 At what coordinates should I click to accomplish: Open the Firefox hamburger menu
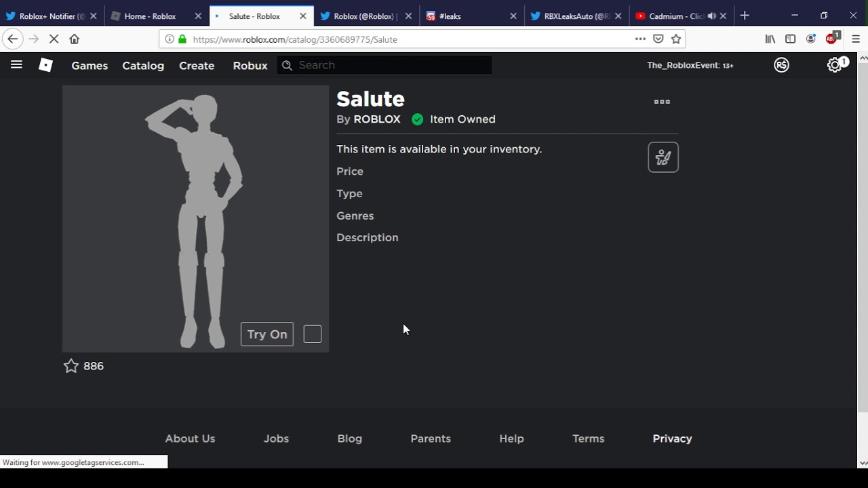pos(856,39)
